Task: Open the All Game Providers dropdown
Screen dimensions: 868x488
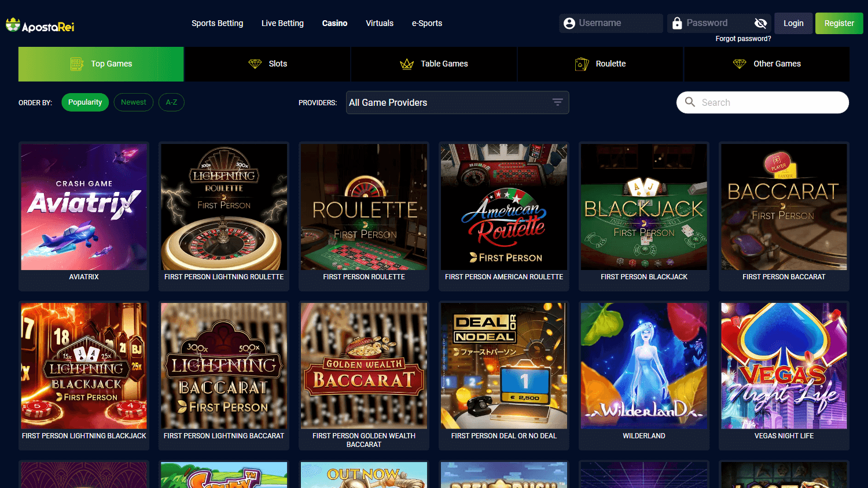Action: point(457,102)
